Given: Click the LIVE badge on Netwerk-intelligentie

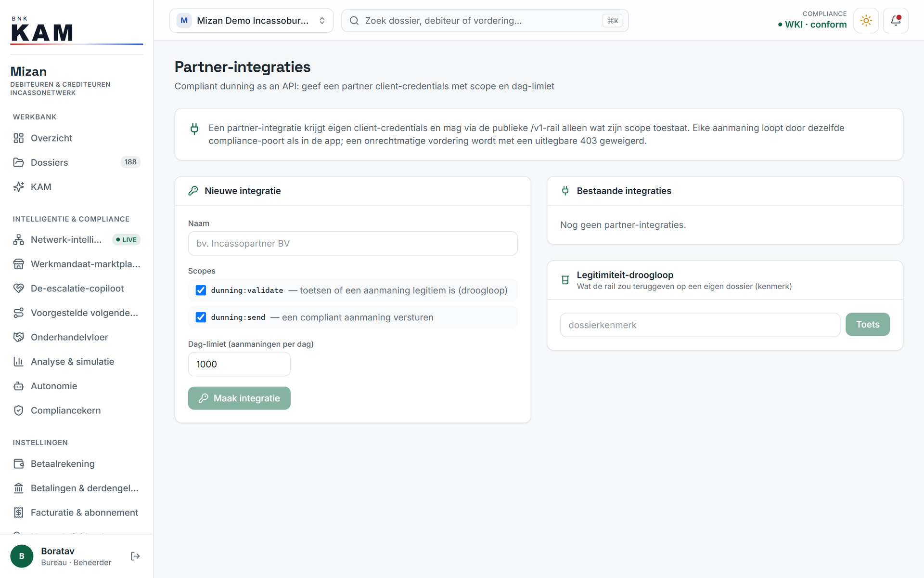Looking at the screenshot, I should coord(126,240).
